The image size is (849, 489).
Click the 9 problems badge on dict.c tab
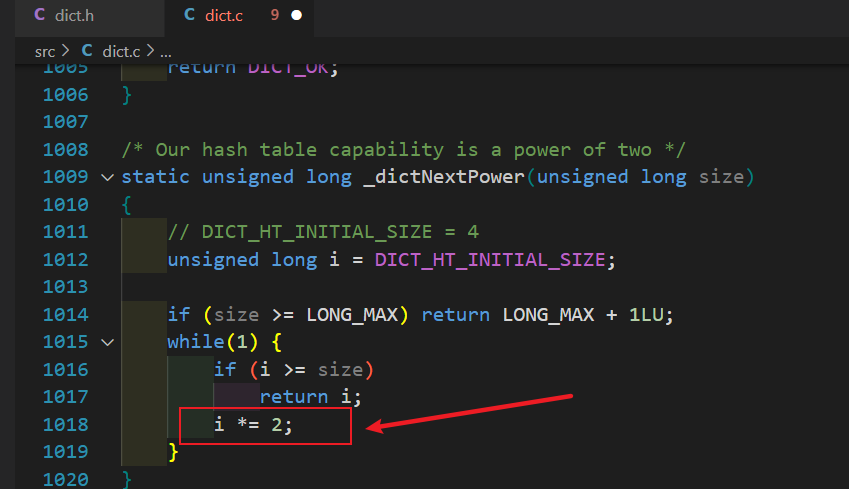275,15
